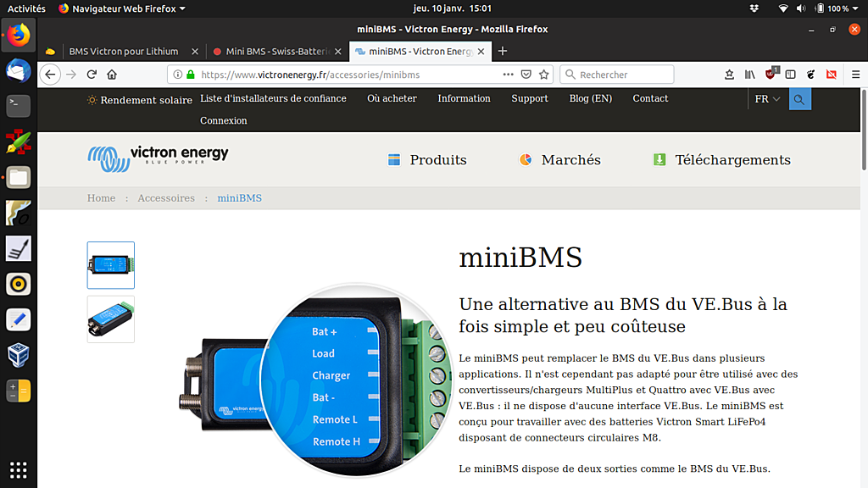Click the Connexion login link

pyautogui.click(x=224, y=120)
